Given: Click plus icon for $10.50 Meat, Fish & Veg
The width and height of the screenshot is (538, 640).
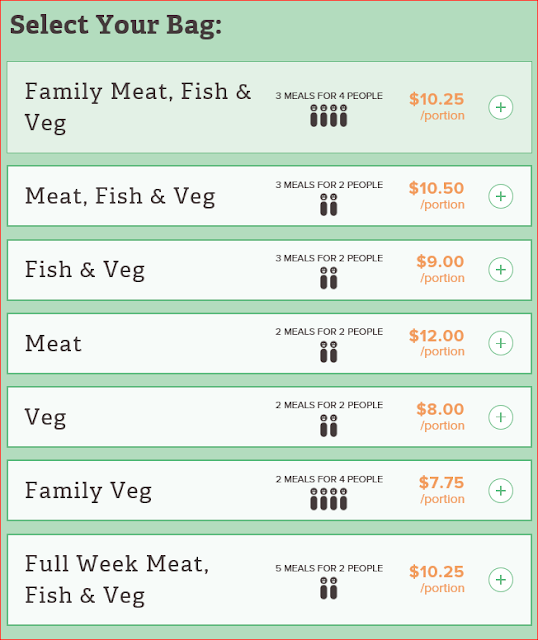Looking at the screenshot, I should [500, 196].
